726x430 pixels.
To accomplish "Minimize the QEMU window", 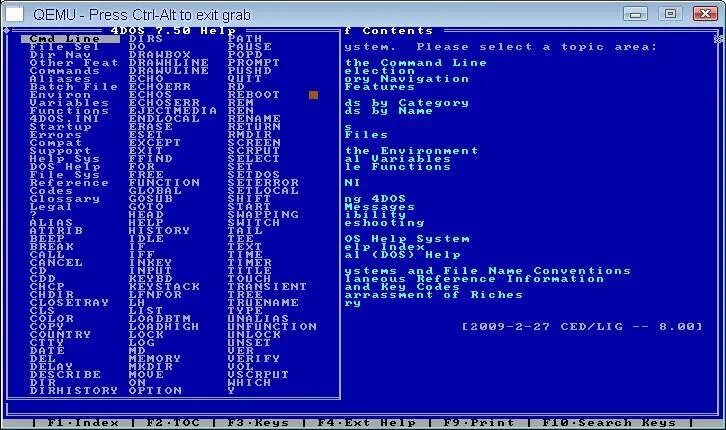I will point(635,14).
